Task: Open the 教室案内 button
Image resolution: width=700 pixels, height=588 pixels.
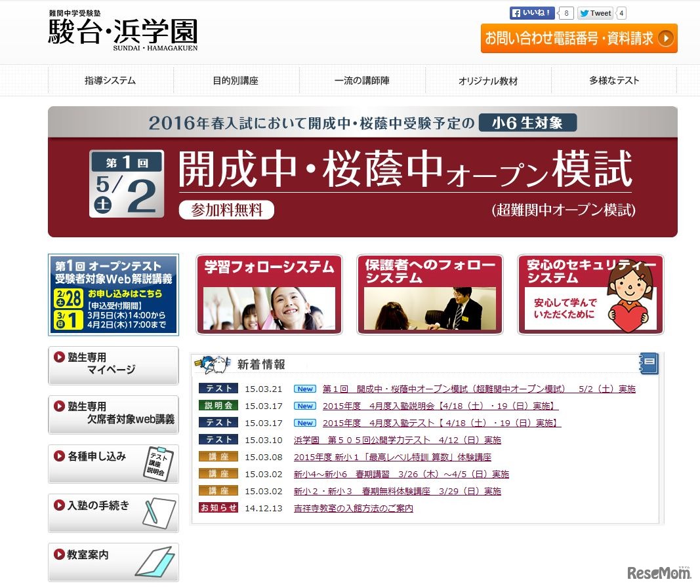Action: pyautogui.click(x=113, y=562)
